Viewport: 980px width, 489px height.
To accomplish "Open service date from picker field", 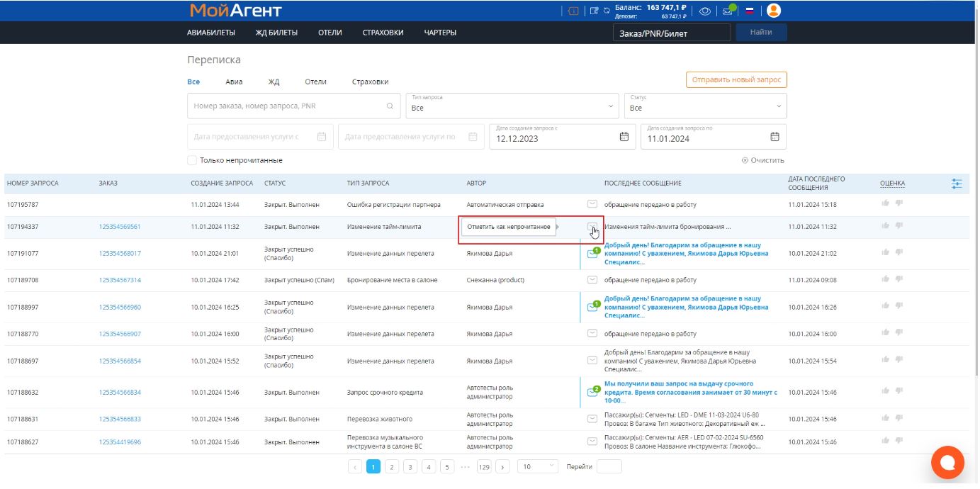I will (x=259, y=137).
